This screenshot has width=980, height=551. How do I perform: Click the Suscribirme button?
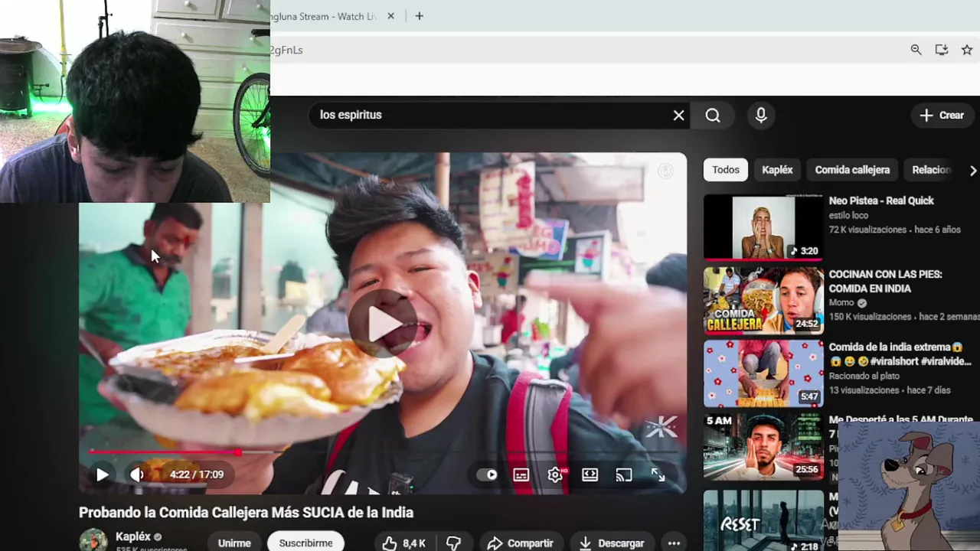tap(305, 543)
